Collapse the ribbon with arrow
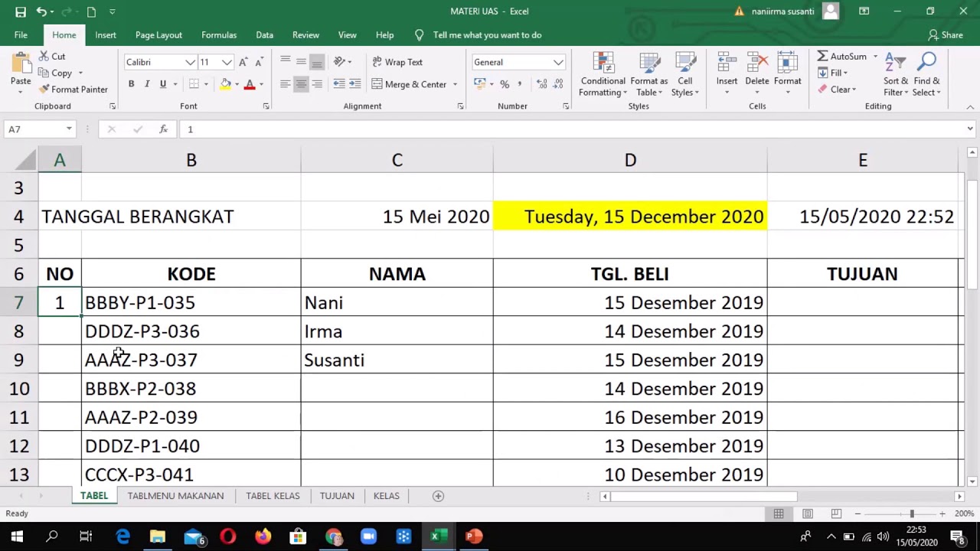Image resolution: width=980 pixels, height=551 pixels. pos(970,106)
